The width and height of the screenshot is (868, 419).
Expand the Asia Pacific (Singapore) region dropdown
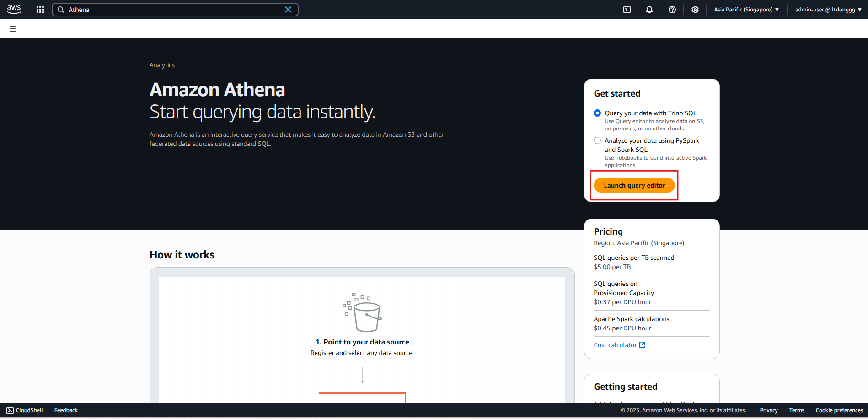(746, 10)
